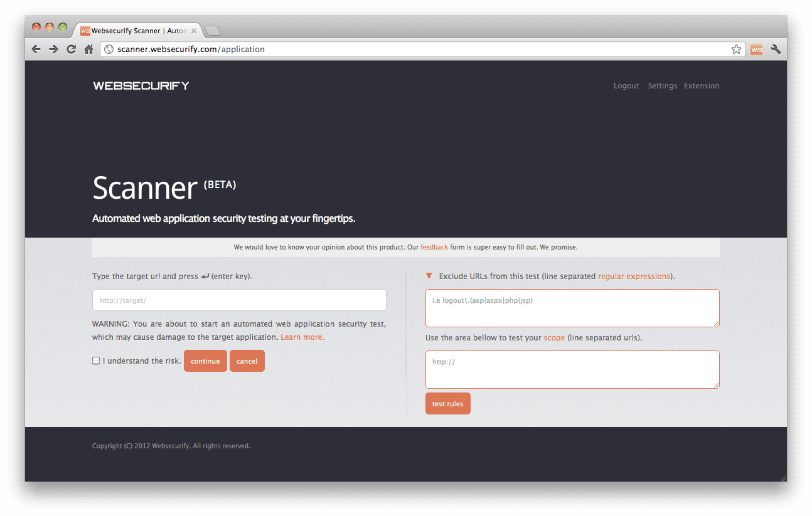Image resolution: width=812 pixels, height=516 pixels.
Task: Click the continue button
Action: click(x=205, y=361)
